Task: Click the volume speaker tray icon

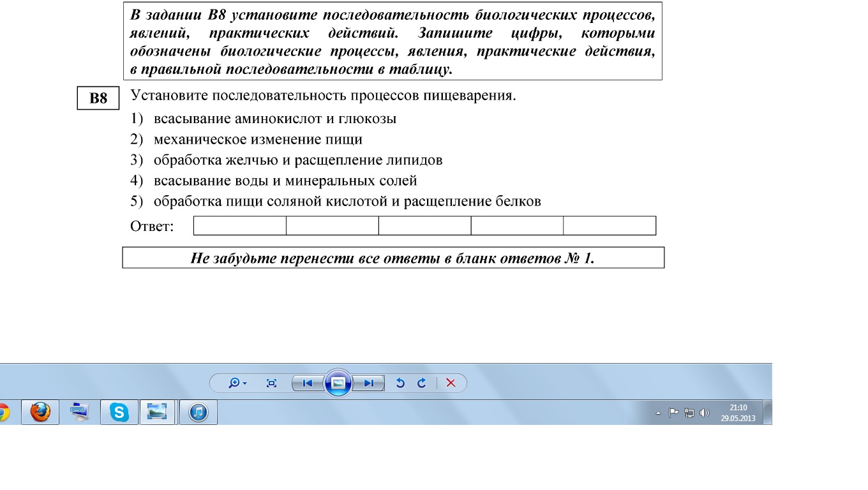Action: 705,413
